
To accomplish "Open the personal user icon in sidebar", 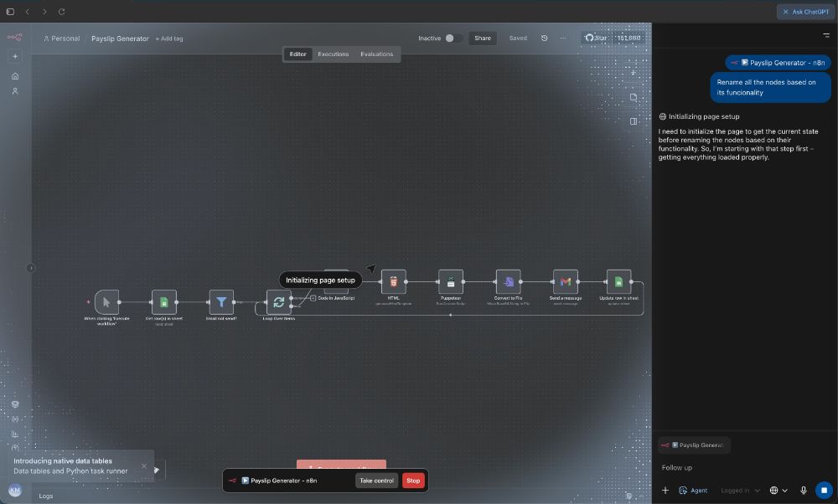I will [15, 91].
